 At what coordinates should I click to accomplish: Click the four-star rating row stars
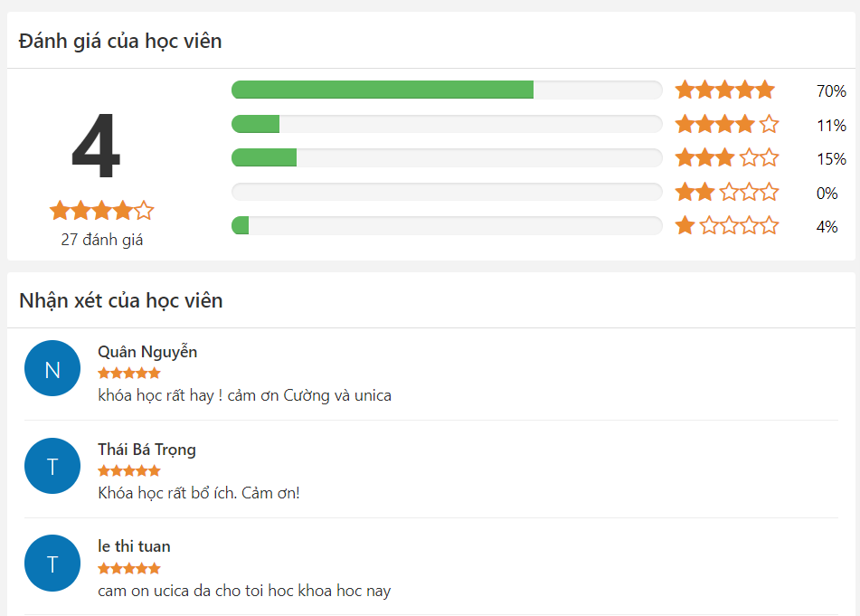(x=725, y=124)
